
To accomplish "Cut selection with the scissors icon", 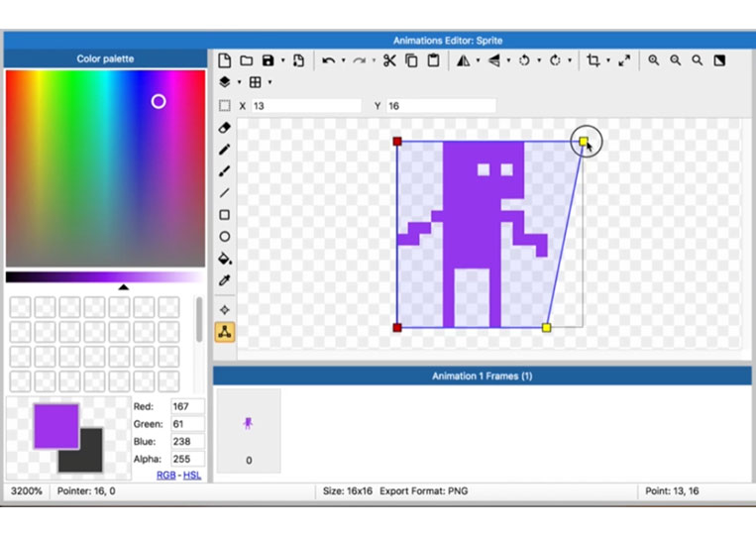I will pos(389,60).
